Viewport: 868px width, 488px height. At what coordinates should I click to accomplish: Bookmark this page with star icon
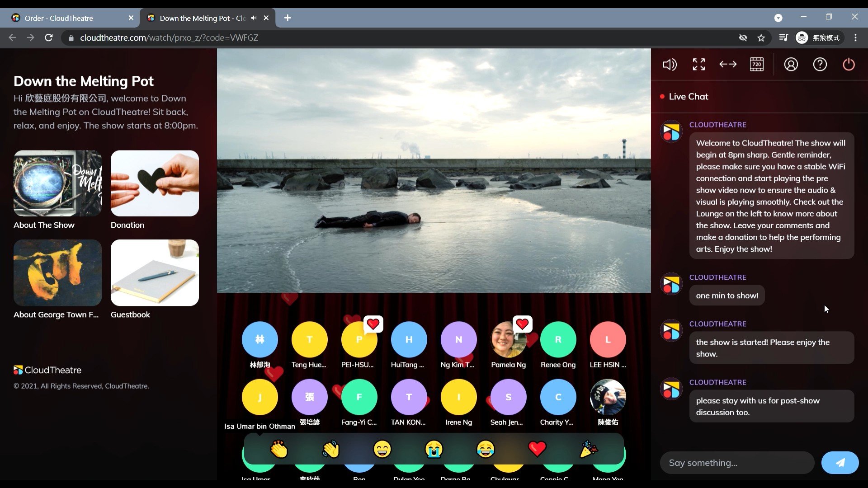[761, 38]
